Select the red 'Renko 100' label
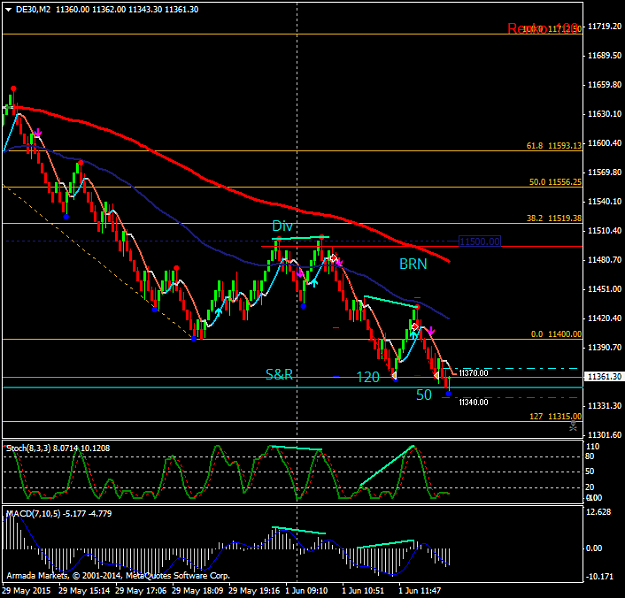Image resolution: width=625 pixels, height=598 pixels. tap(543, 28)
